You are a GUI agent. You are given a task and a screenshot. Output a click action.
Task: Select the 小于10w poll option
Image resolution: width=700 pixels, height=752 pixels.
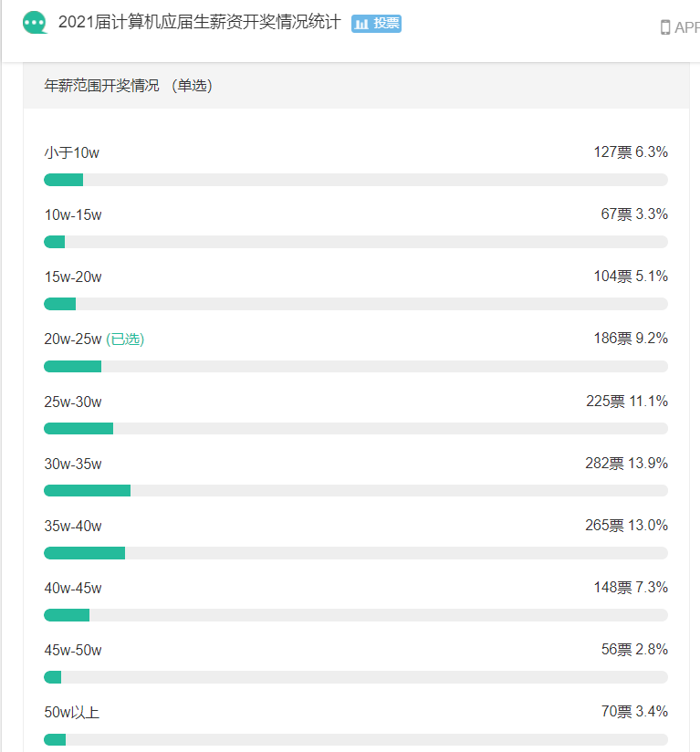coord(72,152)
